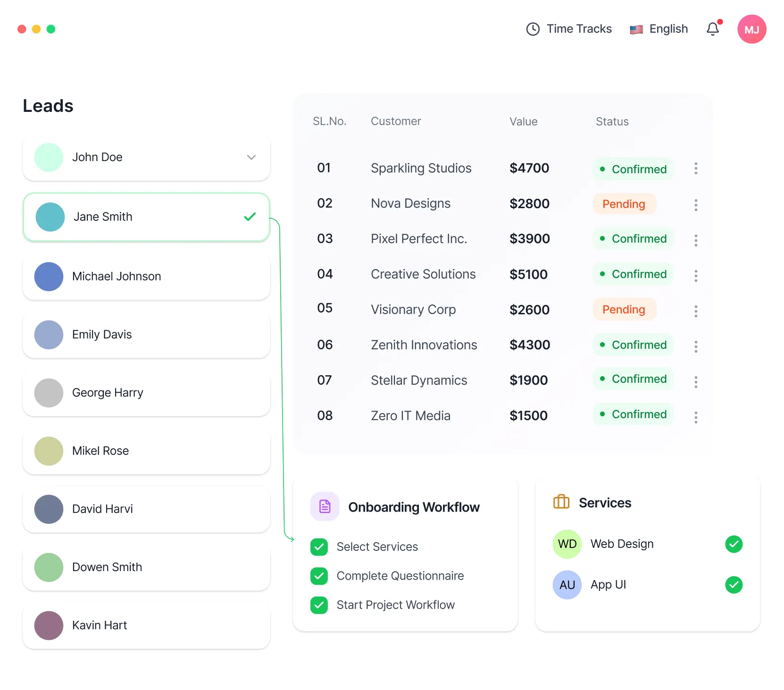
Task: Click the Services briefcase icon
Action: 561,502
